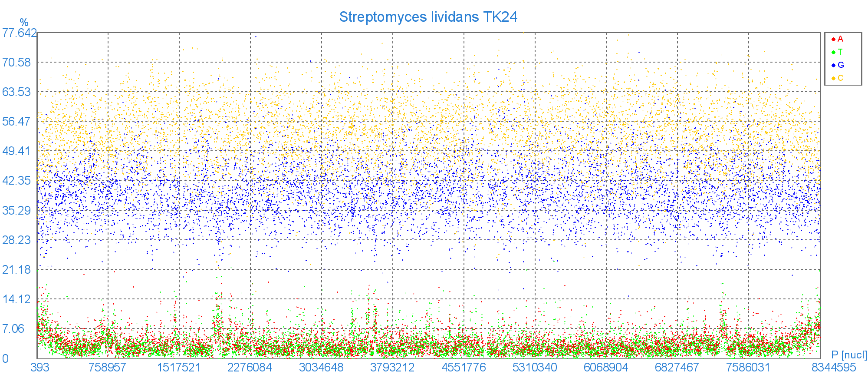Click y-axis value 14.12
The height and width of the screenshot is (391, 868).
click(16, 299)
